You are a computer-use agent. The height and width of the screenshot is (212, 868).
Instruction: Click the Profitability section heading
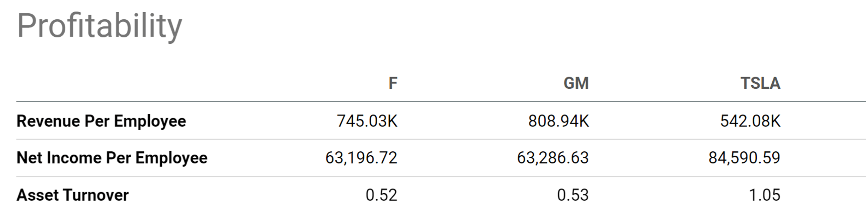100,26
